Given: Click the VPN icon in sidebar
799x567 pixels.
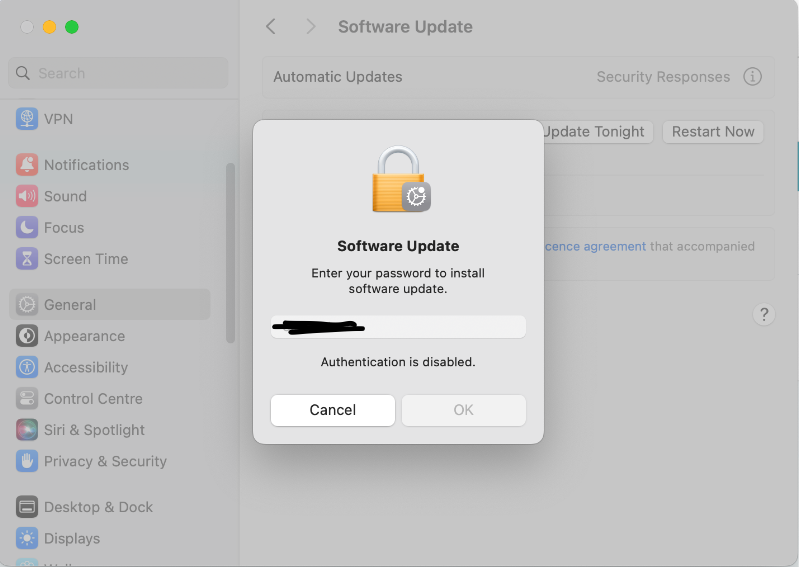Looking at the screenshot, I should tap(27, 119).
